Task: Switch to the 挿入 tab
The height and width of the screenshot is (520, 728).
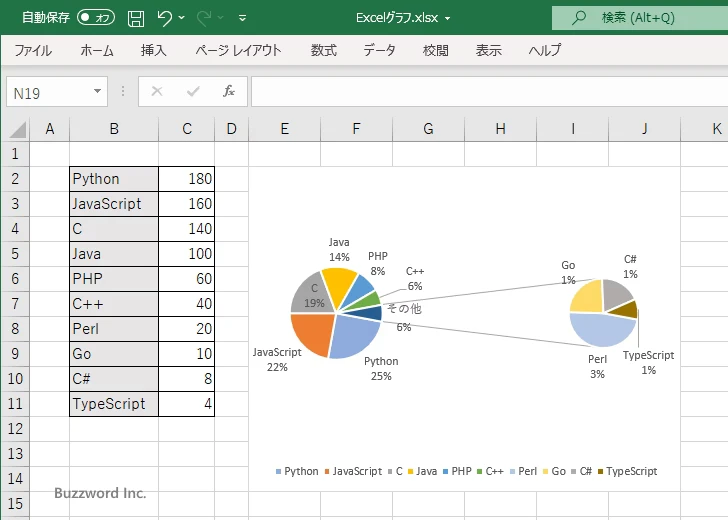Action: (154, 50)
